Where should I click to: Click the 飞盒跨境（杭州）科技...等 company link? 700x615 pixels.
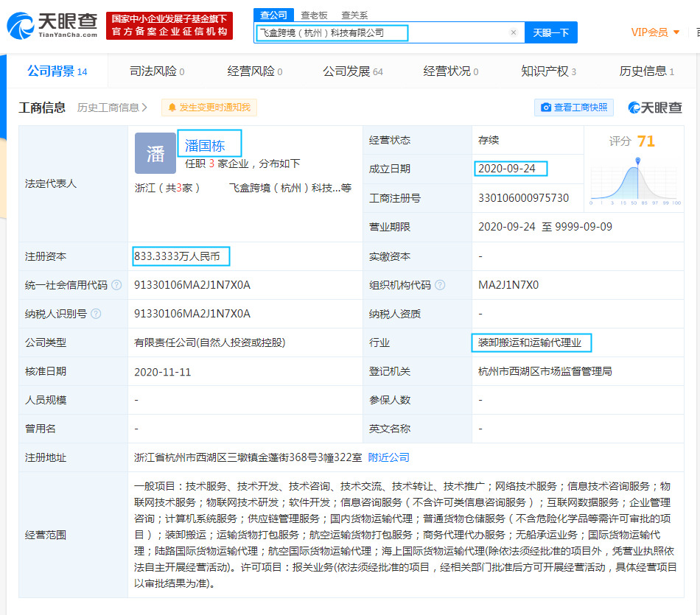[x=290, y=188]
